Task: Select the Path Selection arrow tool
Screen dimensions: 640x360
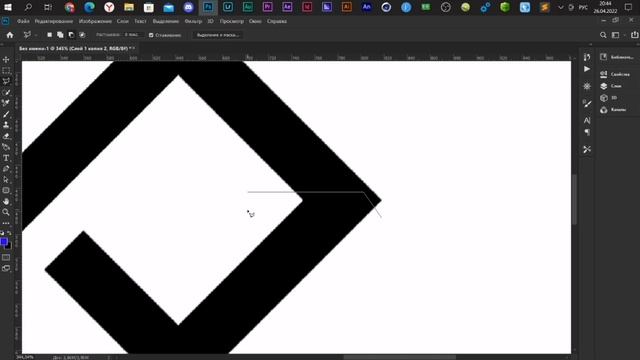Action: coord(6,180)
